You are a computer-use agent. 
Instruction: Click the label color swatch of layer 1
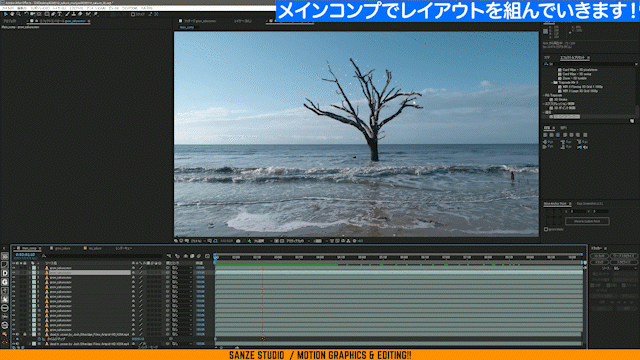click(34, 268)
